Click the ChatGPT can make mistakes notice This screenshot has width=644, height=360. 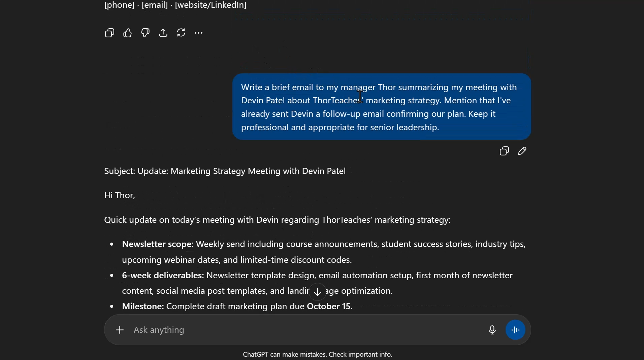pos(317,355)
